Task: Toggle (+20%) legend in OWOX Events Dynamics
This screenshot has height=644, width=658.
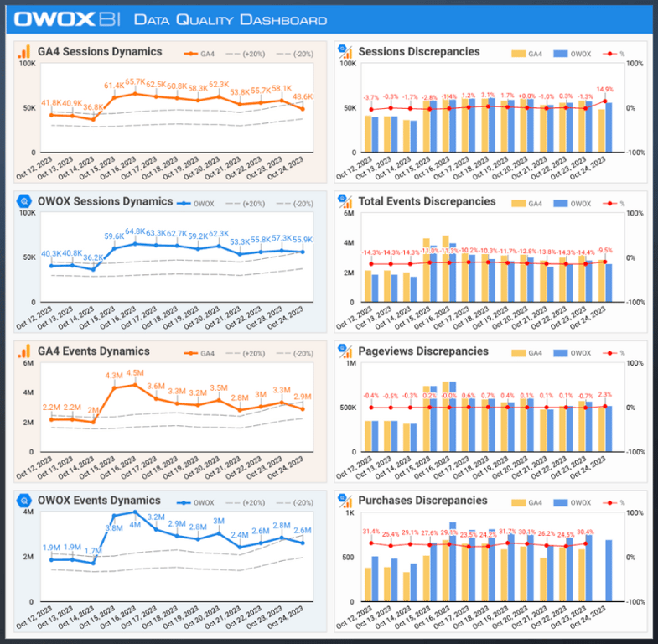Action: (246, 503)
